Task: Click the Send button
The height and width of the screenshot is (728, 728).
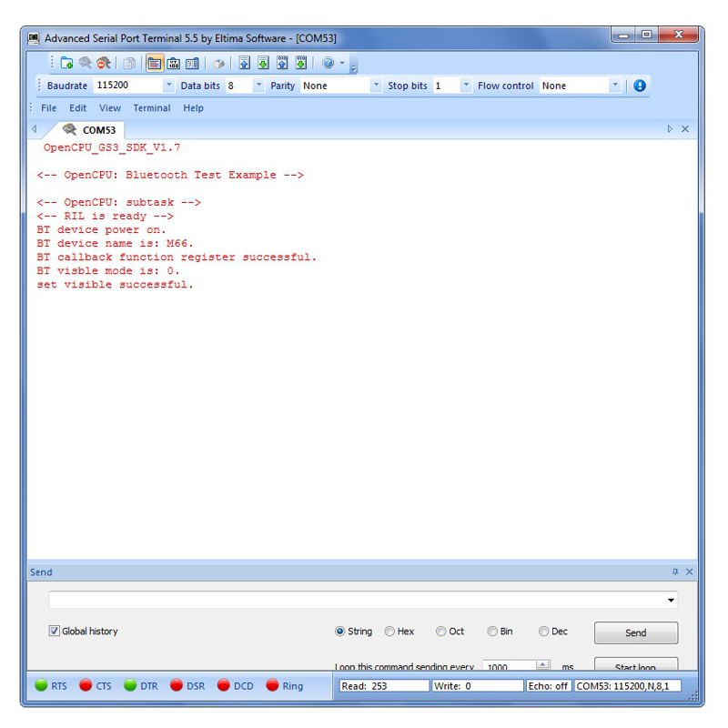Action: pos(636,632)
